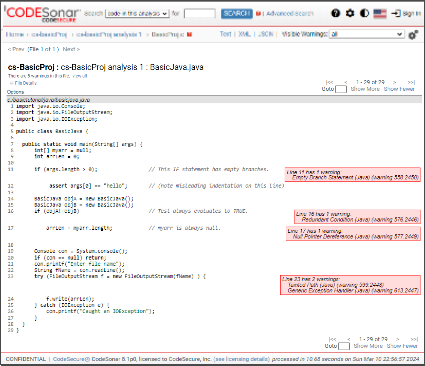This screenshot has height=366, width=425.
Task: Click the Sign In link
Action: [x=412, y=14]
